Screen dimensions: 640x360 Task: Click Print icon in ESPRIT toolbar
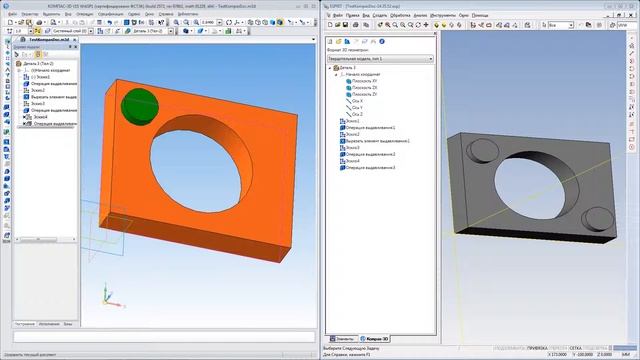356,25
